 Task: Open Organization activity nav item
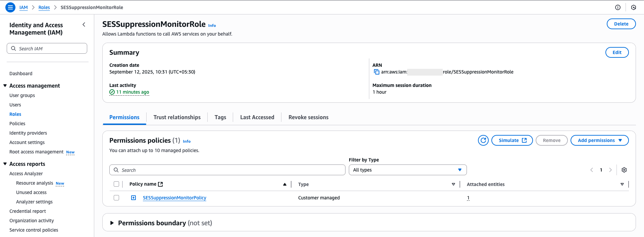point(32,221)
